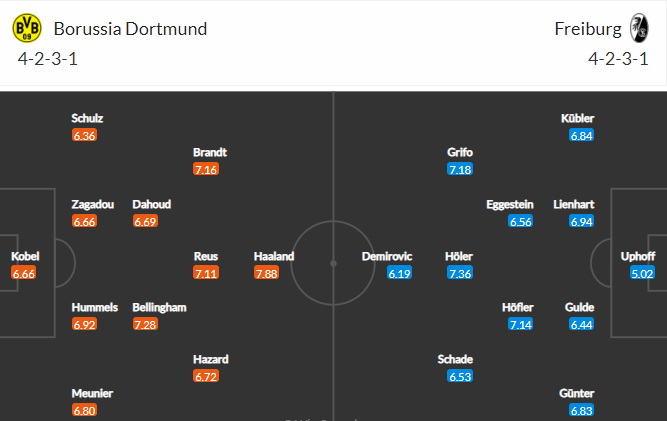The width and height of the screenshot is (667, 421).
Task: Click player name Bellingham
Action: [159, 307]
